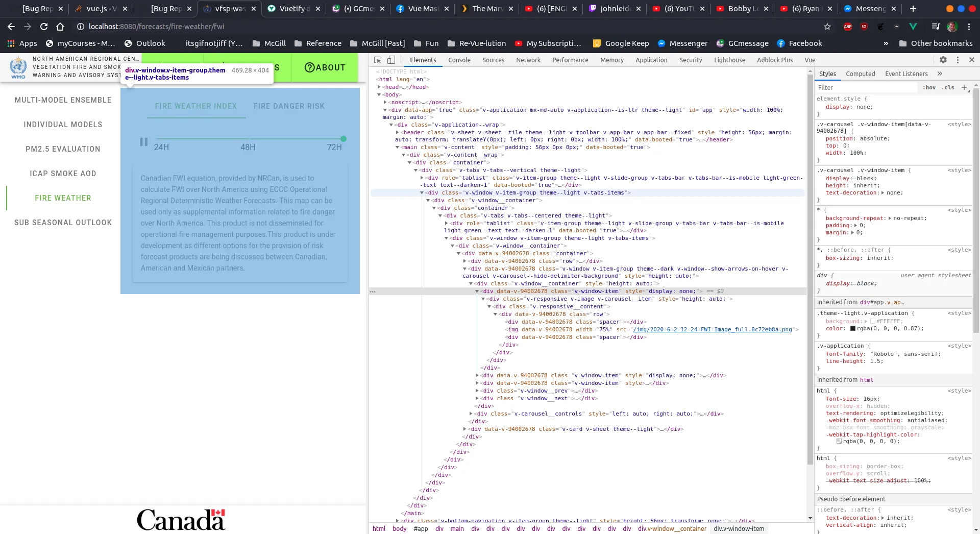The width and height of the screenshot is (980, 534).
Task: Open the McGill bookmarks folder
Action: click(x=269, y=43)
